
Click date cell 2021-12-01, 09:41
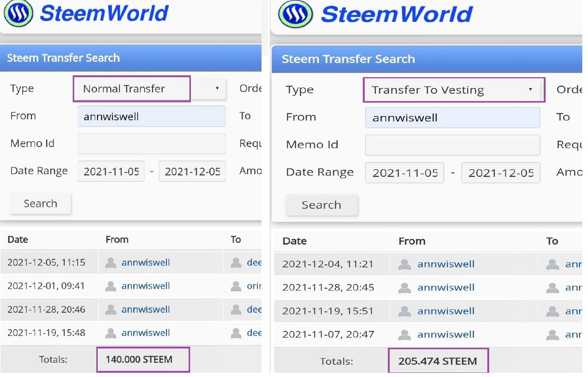coord(46,286)
